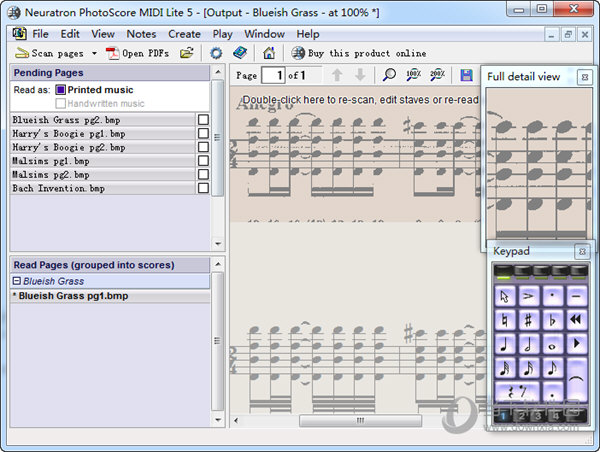Open the Create menu
Image resolution: width=600 pixels, height=452 pixels.
[x=184, y=34]
